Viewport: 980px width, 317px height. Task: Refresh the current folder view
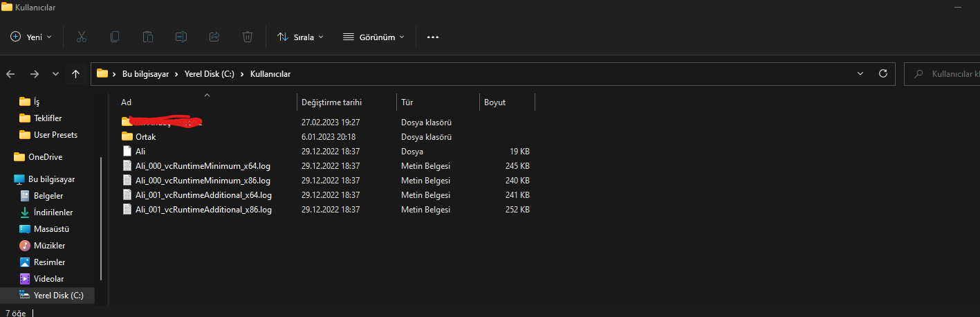pos(882,73)
